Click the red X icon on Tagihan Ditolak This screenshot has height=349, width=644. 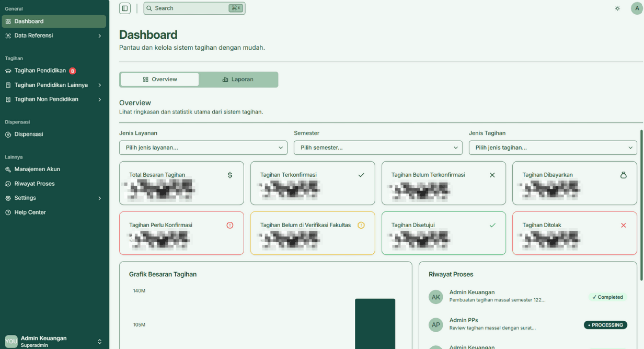(623, 225)
